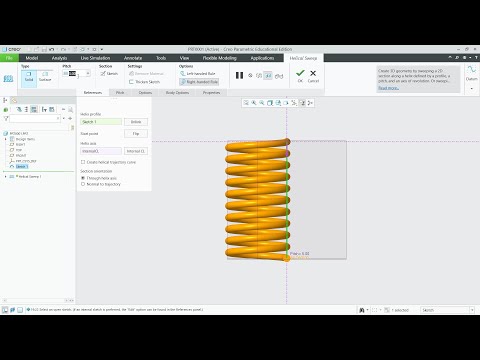Viewport: 480px width, 360px height.
Task: Open the Properties panel tab
Action: click(x=211, y=93)
